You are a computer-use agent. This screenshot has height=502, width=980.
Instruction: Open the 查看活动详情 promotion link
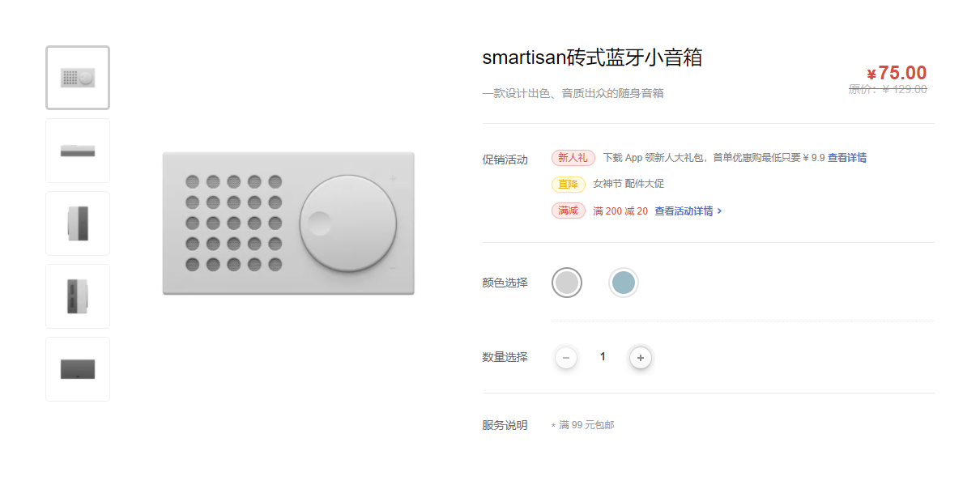[x=684, y=211]
